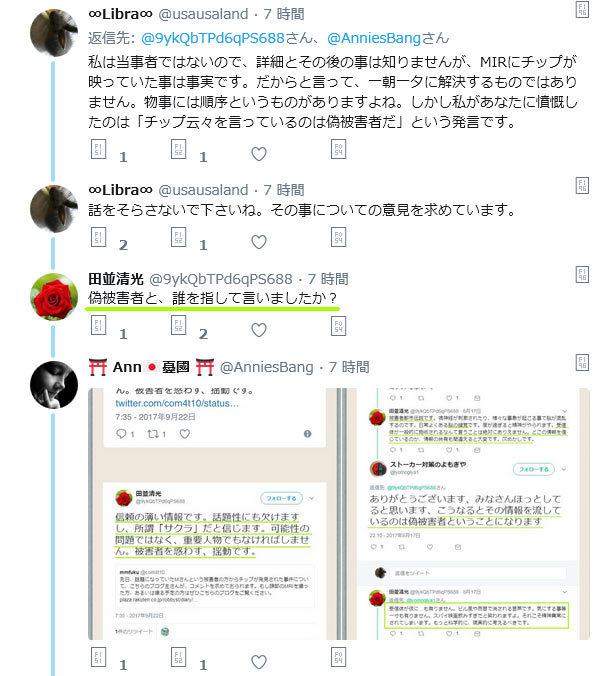
Task: Open direct message icon on 田並清光's tweet
Action: pos(338,326)
